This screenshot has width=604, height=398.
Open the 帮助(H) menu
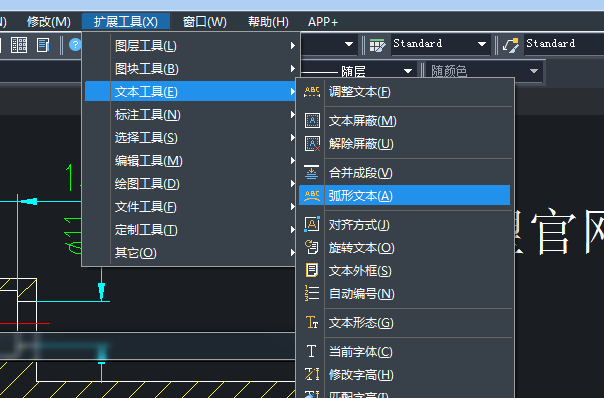click(x=268, y=22)
